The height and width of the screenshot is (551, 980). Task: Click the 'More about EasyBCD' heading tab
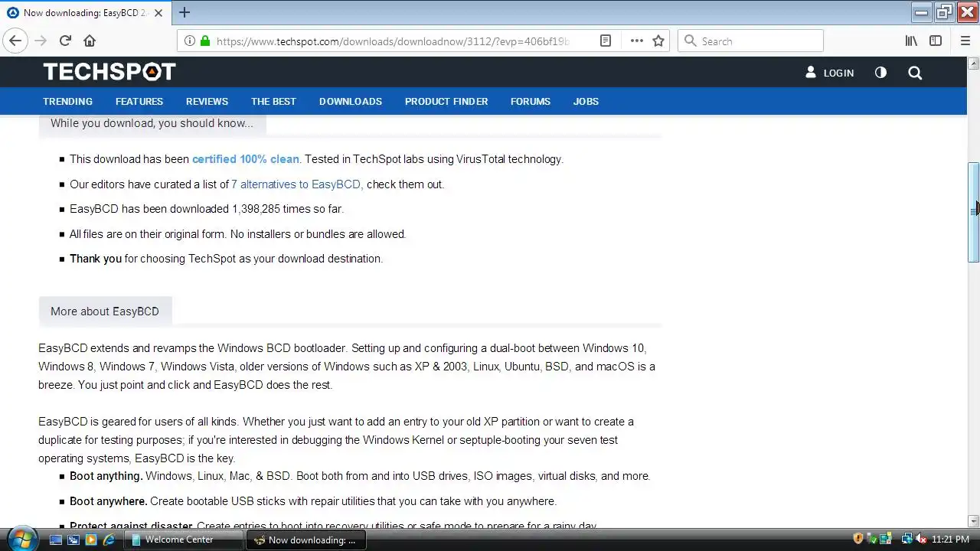(105, 311)
